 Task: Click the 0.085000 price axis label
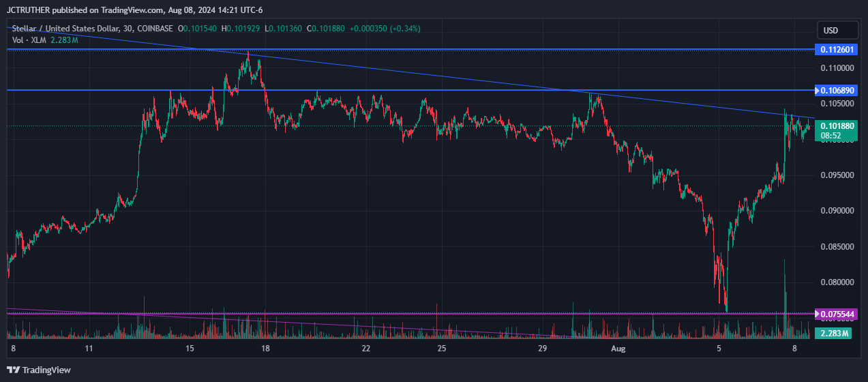click(837, 246)
